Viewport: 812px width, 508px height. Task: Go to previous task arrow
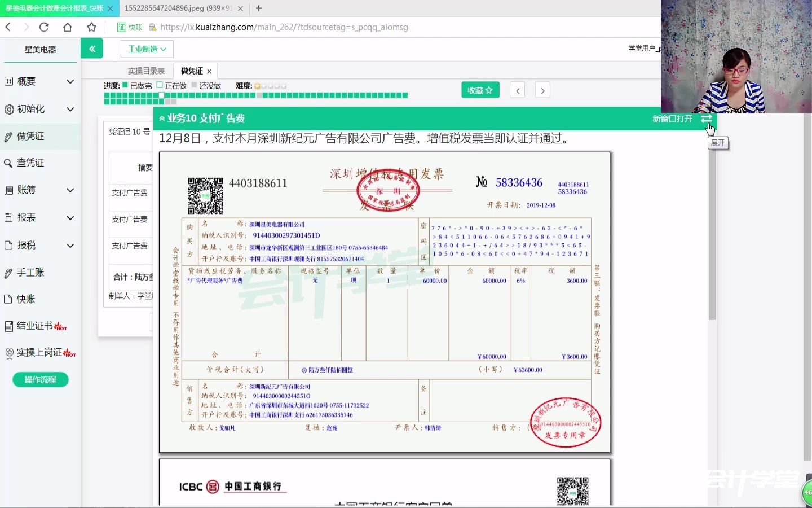[x=518, y=90]
